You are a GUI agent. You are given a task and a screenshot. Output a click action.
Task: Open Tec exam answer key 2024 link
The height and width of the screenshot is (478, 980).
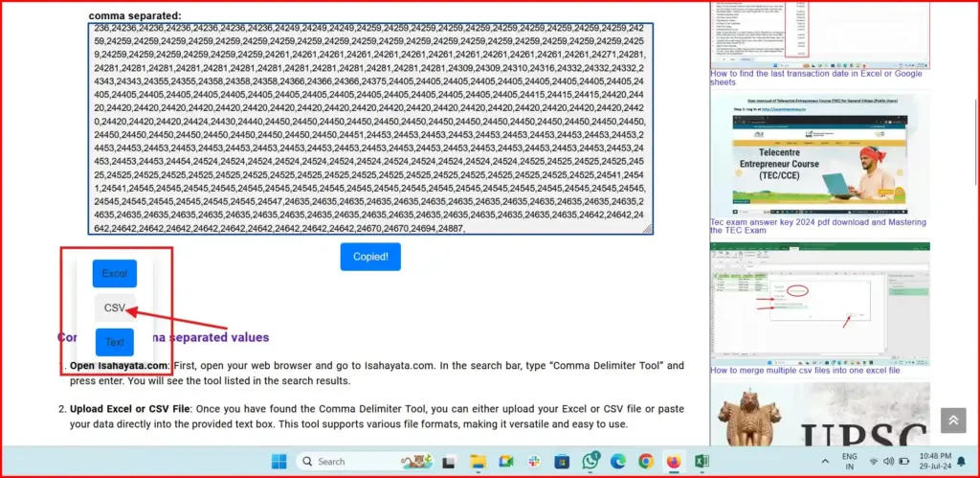click(817, 226)
